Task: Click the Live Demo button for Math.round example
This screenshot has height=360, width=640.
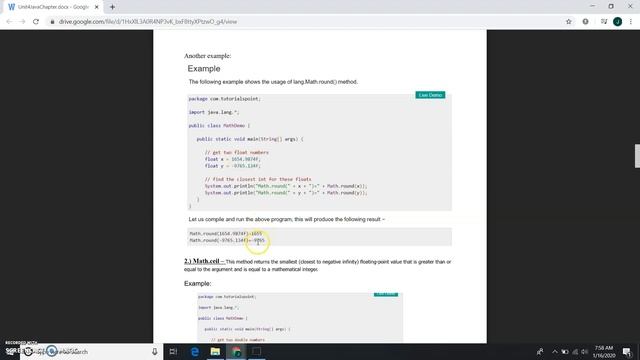Action: 430,95
